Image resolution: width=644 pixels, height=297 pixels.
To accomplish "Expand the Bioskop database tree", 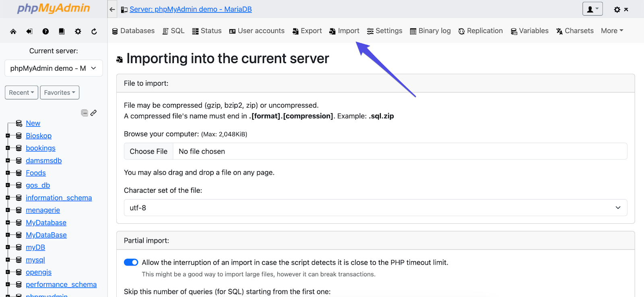I will 8,136.
